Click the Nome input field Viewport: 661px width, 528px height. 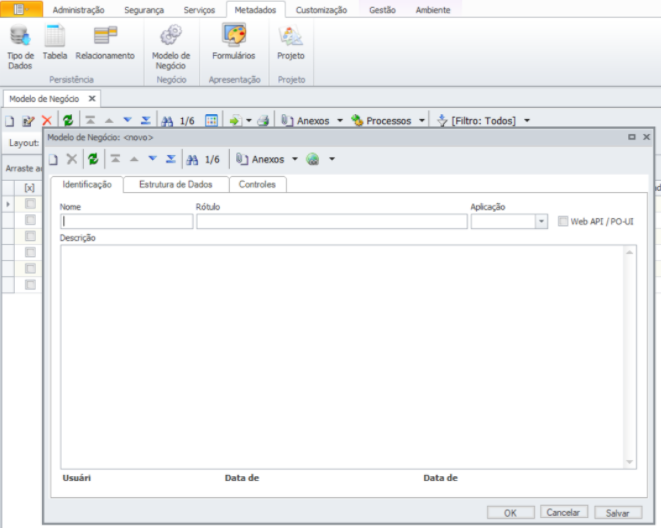pyautogui.click(x=126, y=222)
